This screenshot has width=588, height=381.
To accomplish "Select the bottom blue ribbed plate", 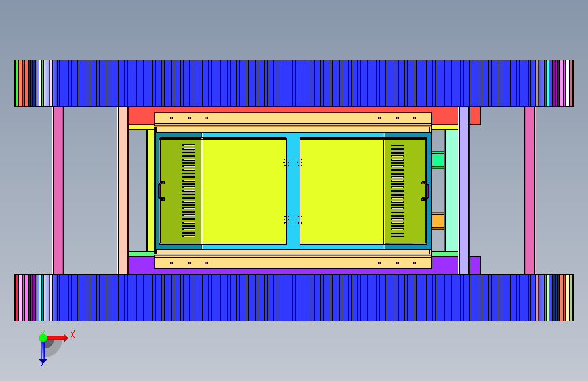I will 294,298.
